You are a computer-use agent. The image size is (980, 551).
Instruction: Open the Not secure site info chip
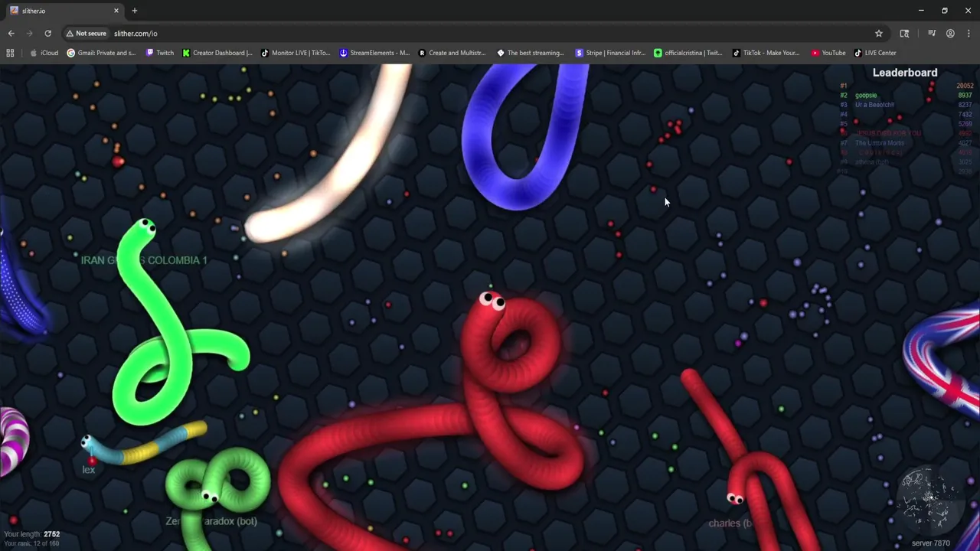[86, 34]
